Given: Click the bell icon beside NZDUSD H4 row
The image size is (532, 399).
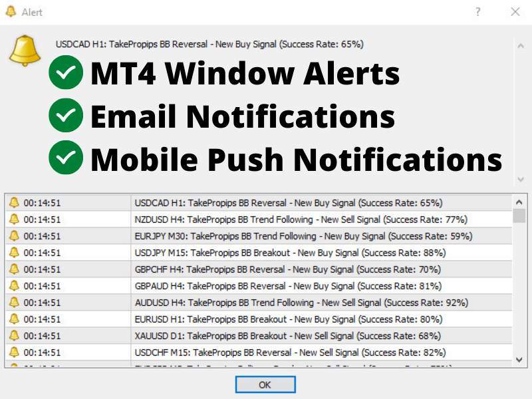Looking at the screenshot, I should click(14, 219).
